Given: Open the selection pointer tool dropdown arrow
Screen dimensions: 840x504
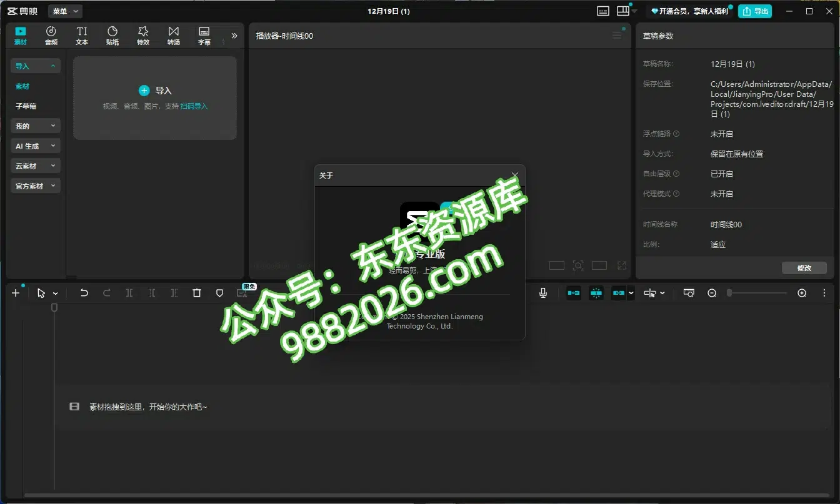Looking at the screenshot, I should 56,294.
